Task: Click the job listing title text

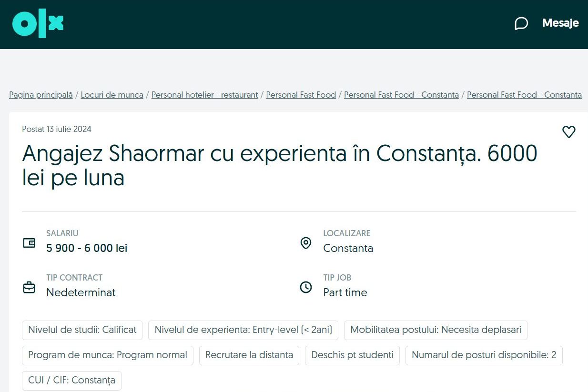Action: click(280, 165)
